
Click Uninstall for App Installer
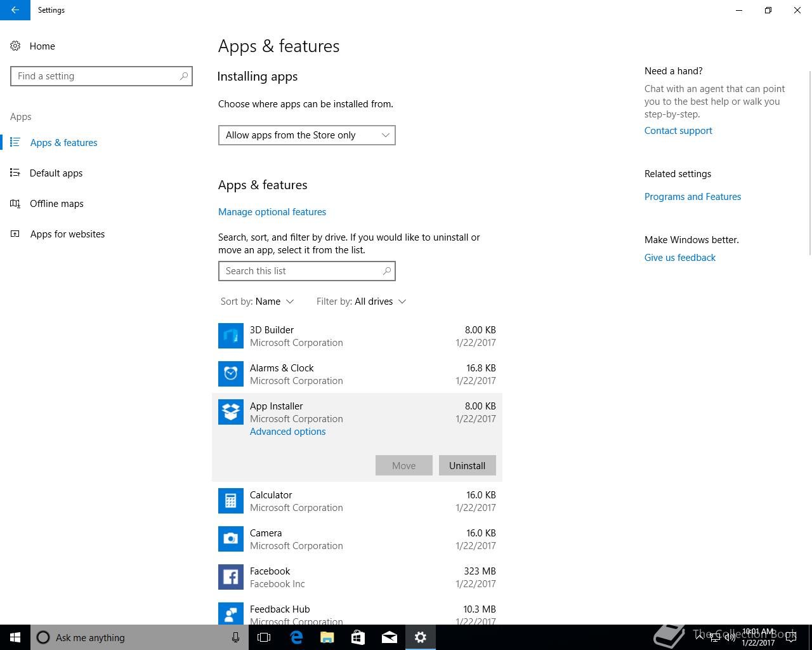(467, 465)
